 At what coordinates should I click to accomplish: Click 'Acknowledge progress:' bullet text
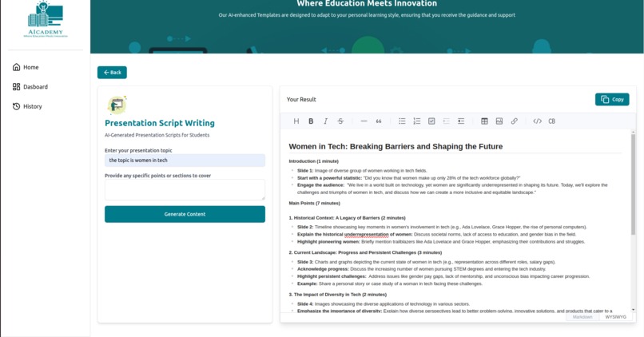click(x=323, y=269)
